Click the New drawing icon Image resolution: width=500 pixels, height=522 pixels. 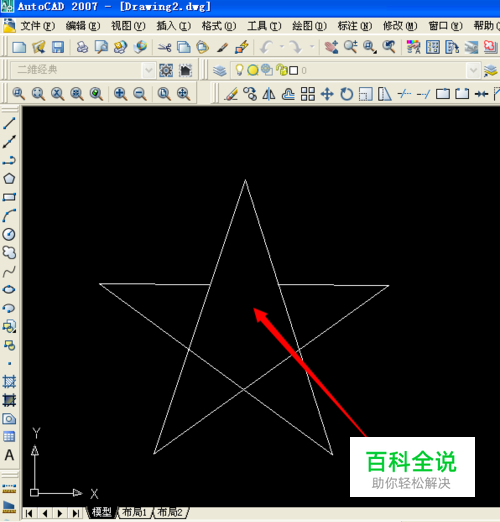[19, 47]
